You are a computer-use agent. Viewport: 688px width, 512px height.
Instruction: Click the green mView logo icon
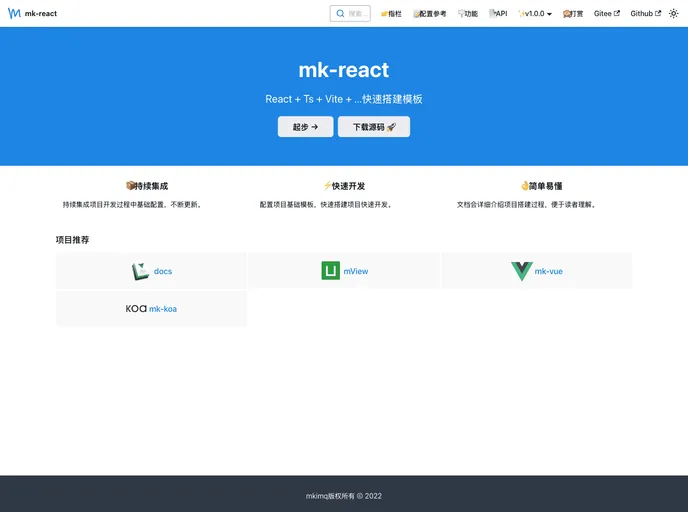tap(330, 271)
